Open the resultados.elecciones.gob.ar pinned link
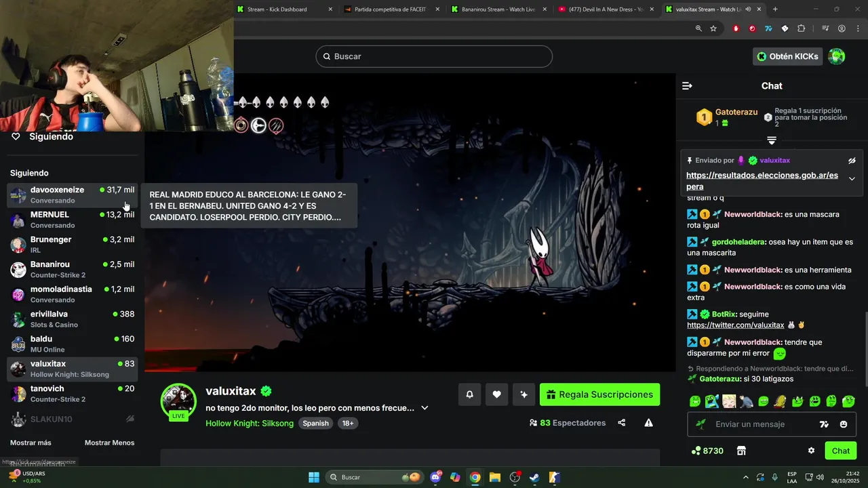 (x=762, y=181)
